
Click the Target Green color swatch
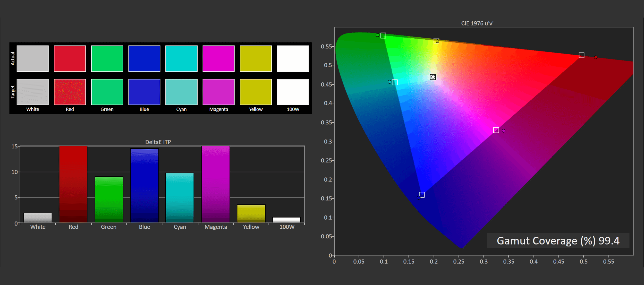pos(107,92)
